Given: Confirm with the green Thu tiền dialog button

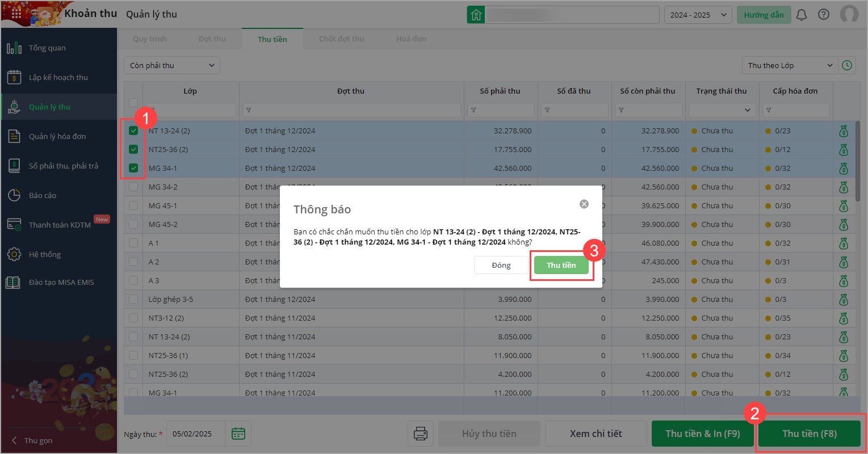Looking at the screenshot, I should point(561,265).
